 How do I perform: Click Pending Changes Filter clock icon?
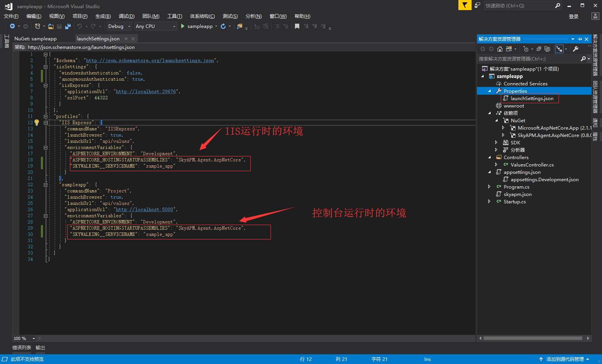tap(526, 49)
